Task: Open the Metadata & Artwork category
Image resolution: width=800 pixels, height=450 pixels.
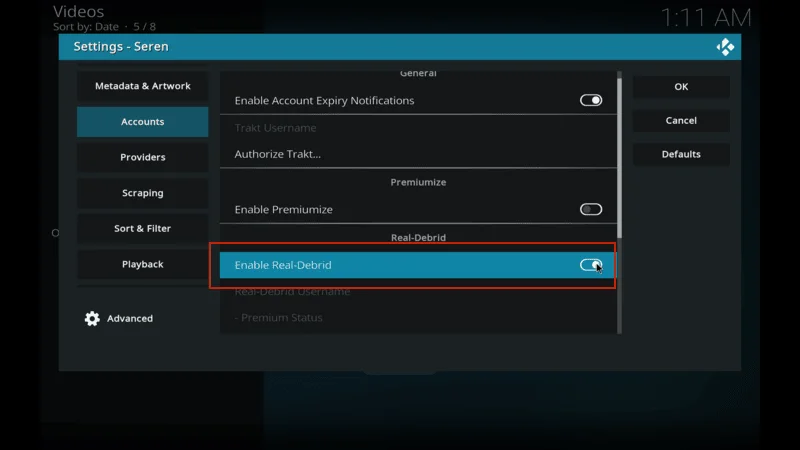Action: [x=142, y=86]
